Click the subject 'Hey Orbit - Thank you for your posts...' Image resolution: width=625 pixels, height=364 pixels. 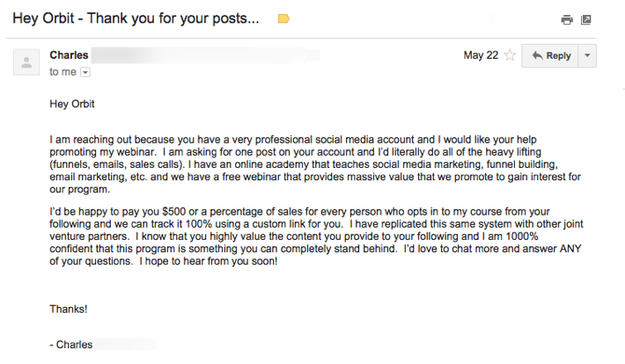pyautogui.click(x=136, y=18)
